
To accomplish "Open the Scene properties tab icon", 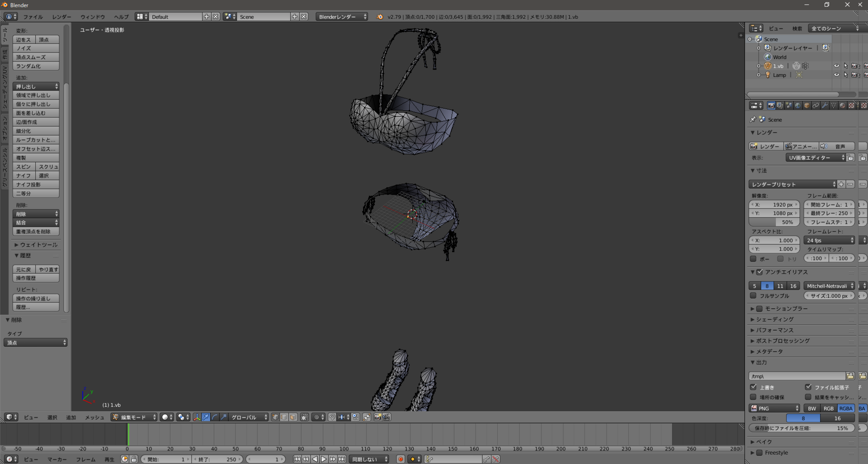I will (x=789, y=105).
